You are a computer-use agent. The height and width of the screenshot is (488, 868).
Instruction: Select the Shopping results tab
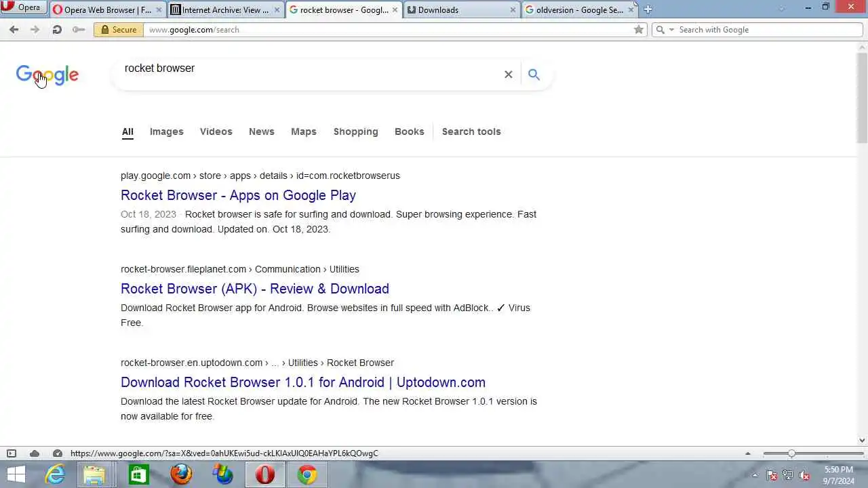coord(355,131)
